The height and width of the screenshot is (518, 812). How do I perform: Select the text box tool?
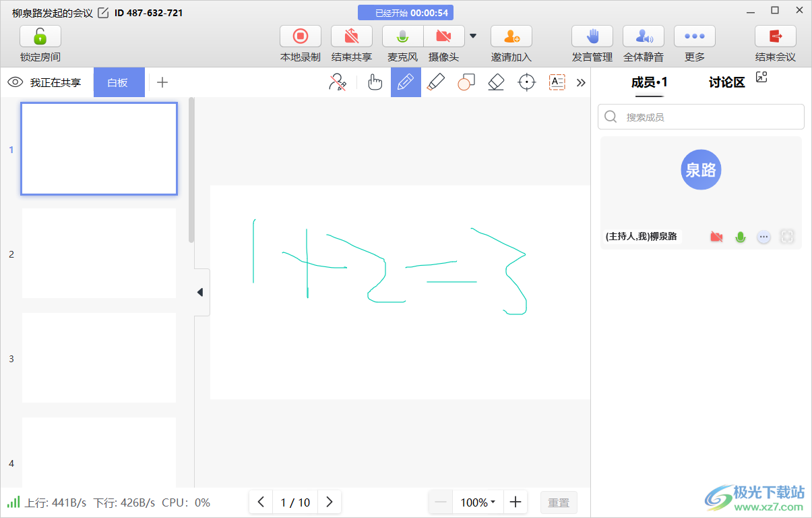[557, 82]
